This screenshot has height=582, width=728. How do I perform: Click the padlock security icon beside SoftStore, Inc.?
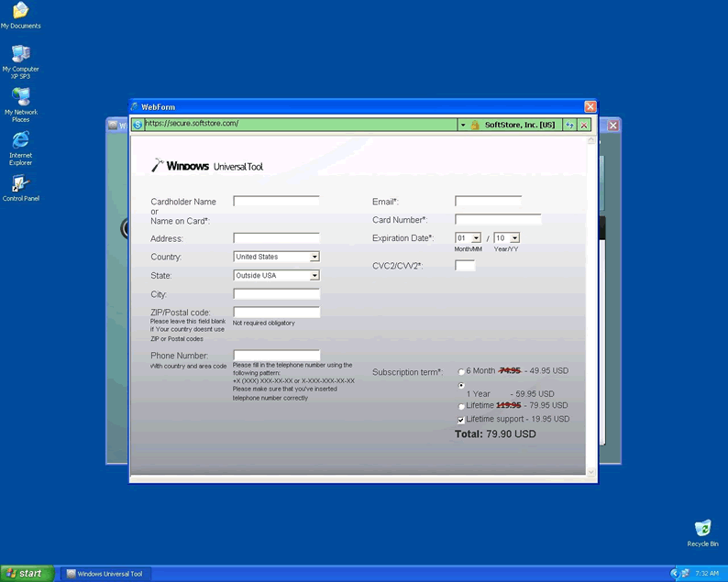(x=475, y=125)
